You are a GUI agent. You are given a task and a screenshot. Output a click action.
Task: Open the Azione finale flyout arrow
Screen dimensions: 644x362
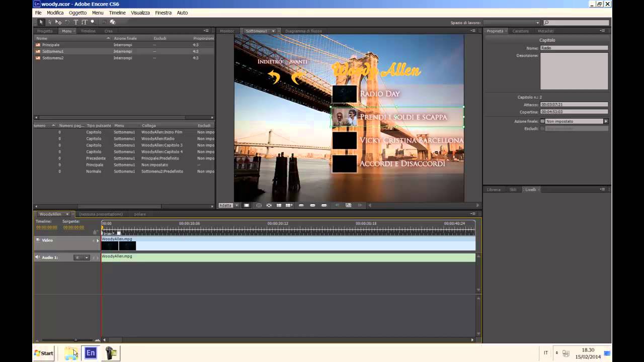606,121
